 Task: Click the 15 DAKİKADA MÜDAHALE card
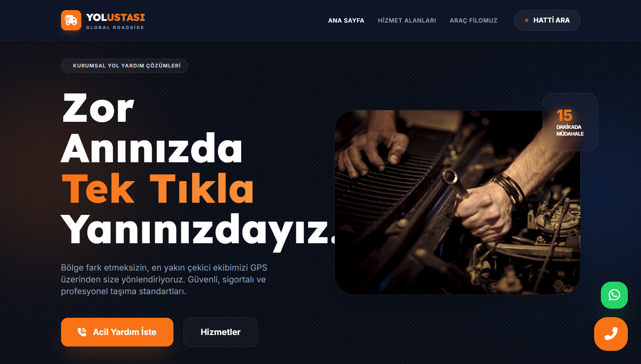570,122
